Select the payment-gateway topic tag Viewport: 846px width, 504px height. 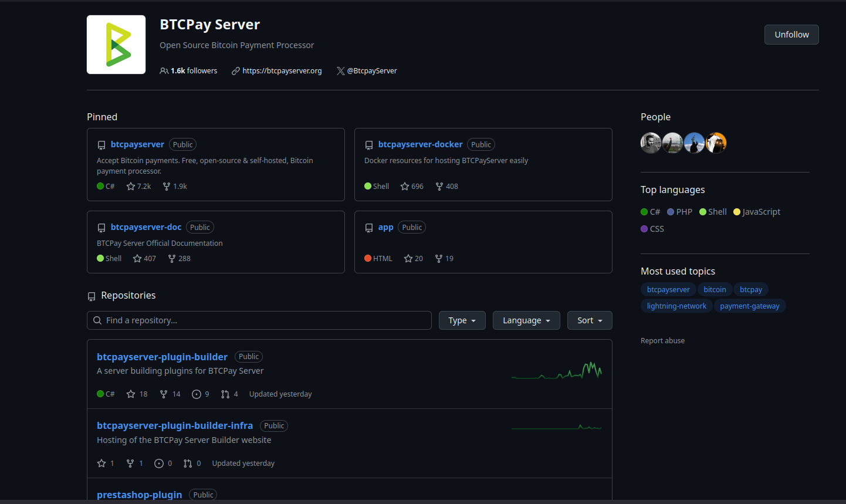pos(749,306)
